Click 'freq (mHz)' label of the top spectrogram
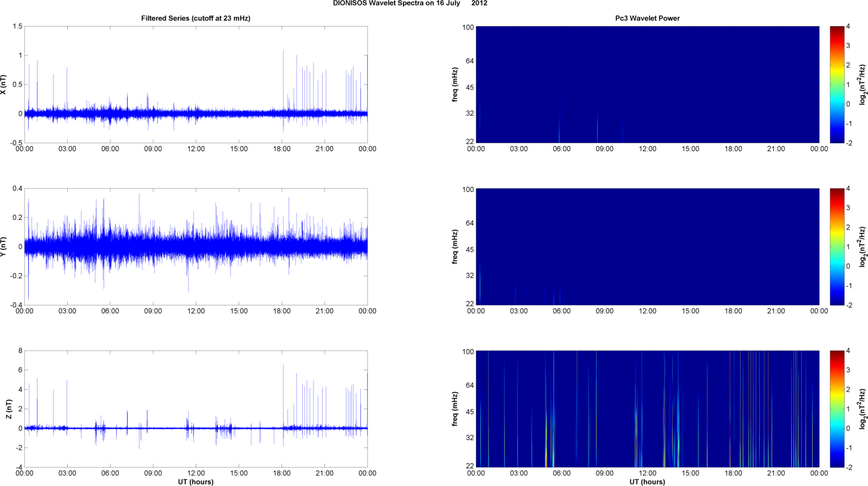Screen dimensions: 868x486 (455, 85)
